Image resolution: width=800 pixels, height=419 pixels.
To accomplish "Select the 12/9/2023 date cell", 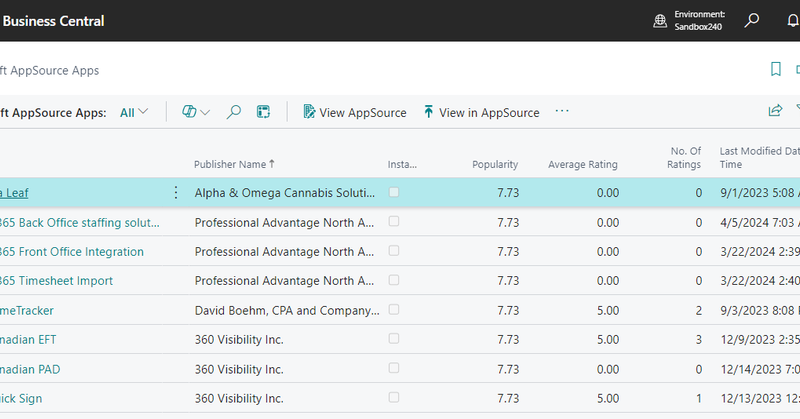I will [760, 339].
